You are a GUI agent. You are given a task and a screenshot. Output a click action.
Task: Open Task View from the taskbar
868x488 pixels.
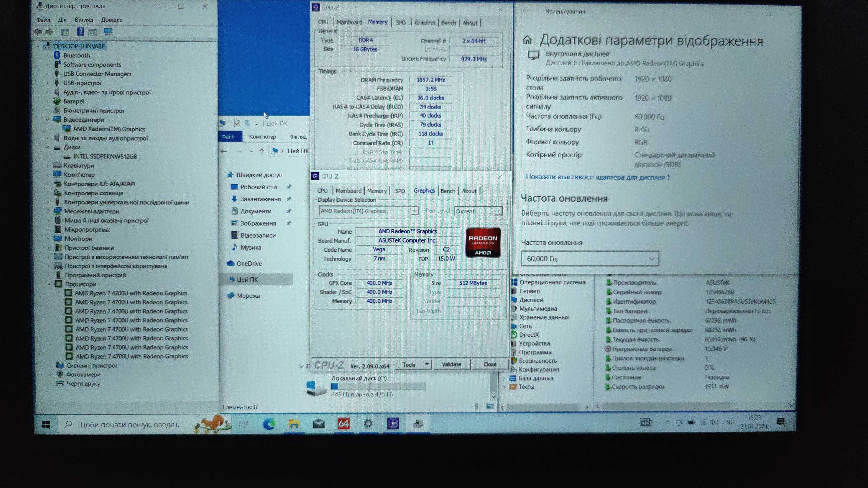pyautogui.click(x=243, y=424)
